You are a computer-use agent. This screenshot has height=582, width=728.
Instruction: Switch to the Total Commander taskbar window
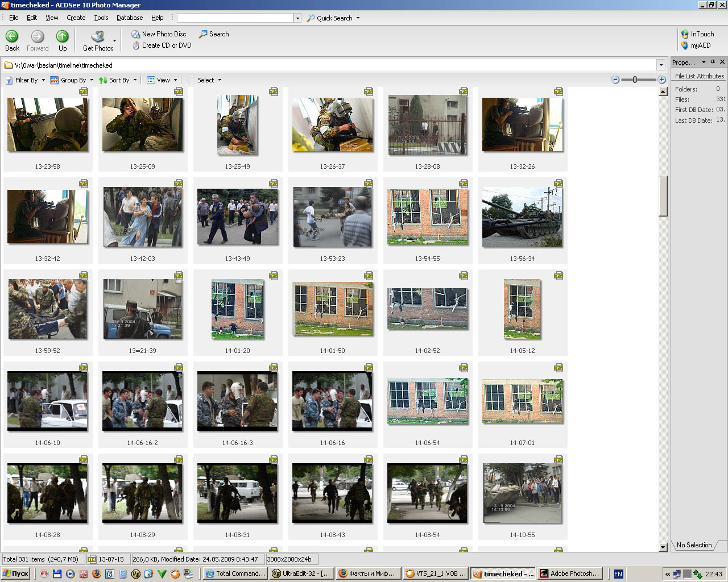click(235, 573)
